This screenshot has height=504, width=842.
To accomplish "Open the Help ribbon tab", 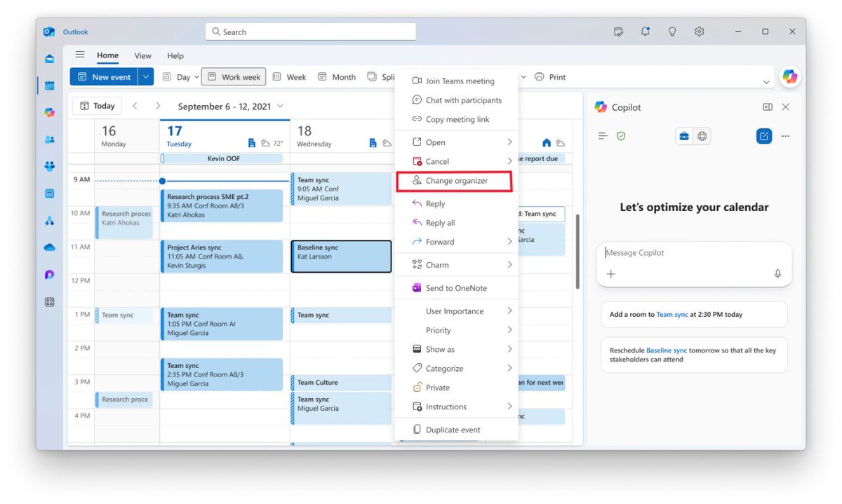I will (175, 56).
